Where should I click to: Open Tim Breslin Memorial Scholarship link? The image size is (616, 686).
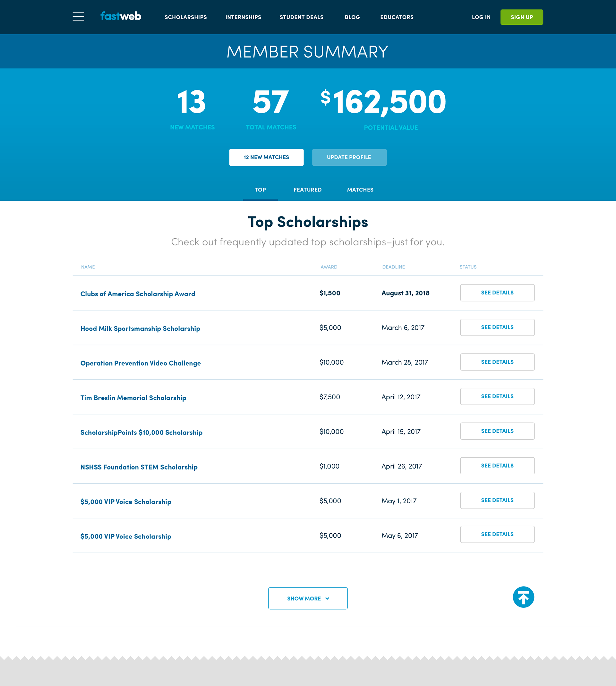[133, 398]
